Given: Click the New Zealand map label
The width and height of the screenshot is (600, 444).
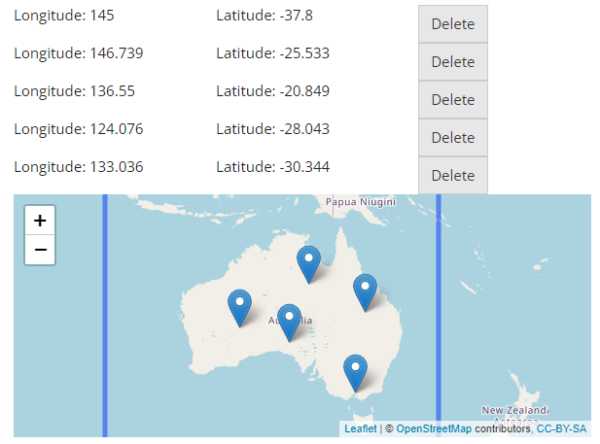Looking at the screenshot, I should point(514,410).
